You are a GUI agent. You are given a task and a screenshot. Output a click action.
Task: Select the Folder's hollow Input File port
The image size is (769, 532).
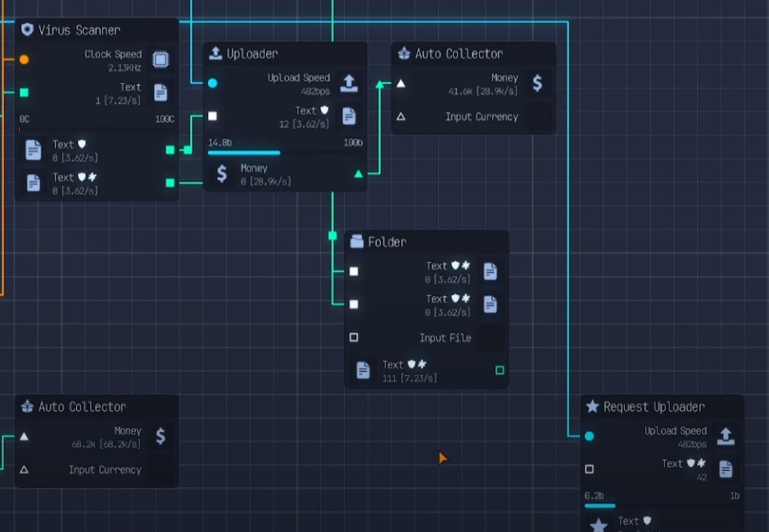354,337
